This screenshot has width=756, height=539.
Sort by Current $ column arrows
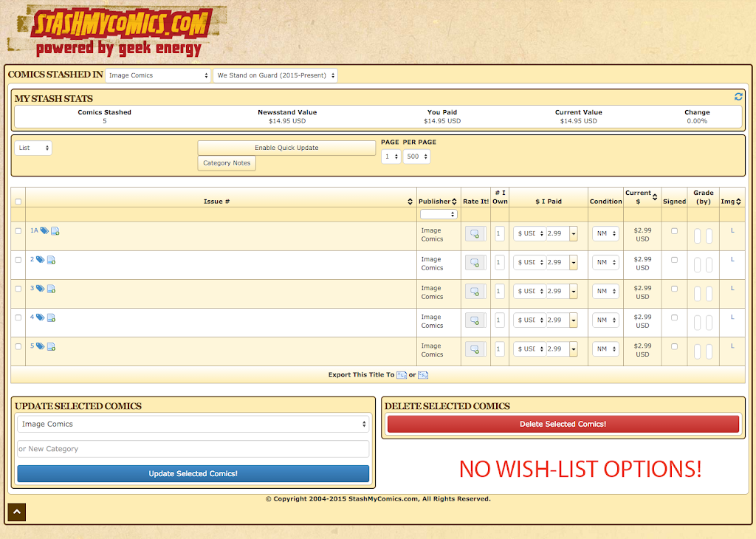(655, 196)
